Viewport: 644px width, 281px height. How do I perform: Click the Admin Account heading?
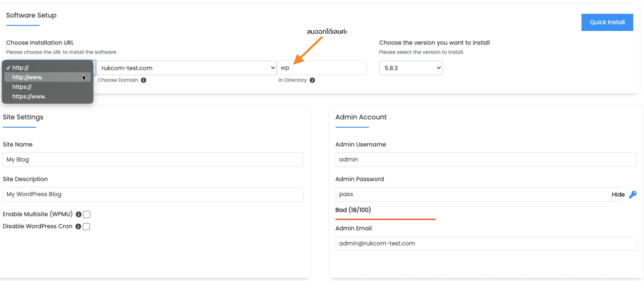(x=361, y=117)
